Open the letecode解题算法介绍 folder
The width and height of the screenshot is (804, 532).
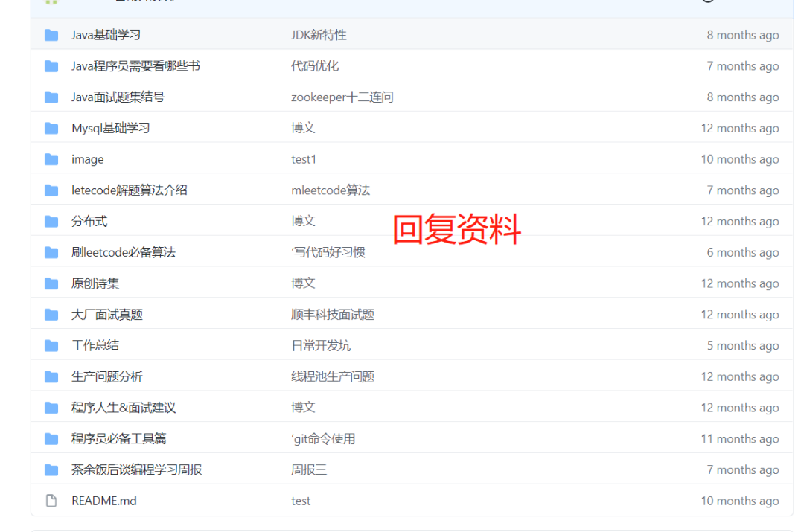pyautogui.click(x=130, y=190)
